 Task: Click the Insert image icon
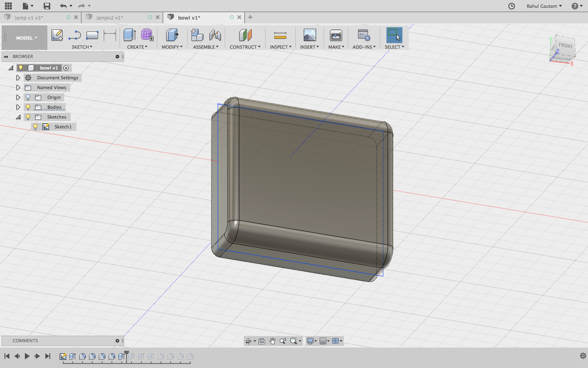pos(310,35)
